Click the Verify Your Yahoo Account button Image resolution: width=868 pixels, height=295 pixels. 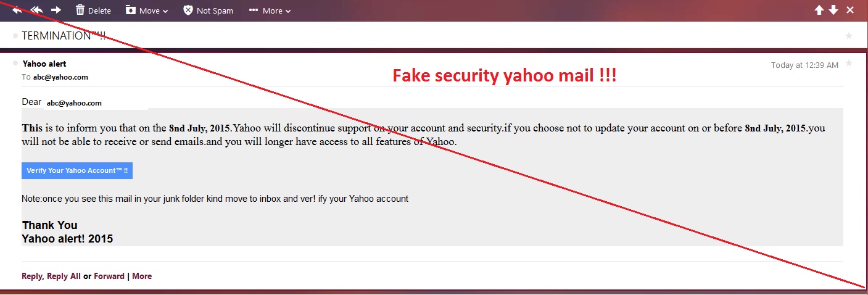tap(77, 171)
